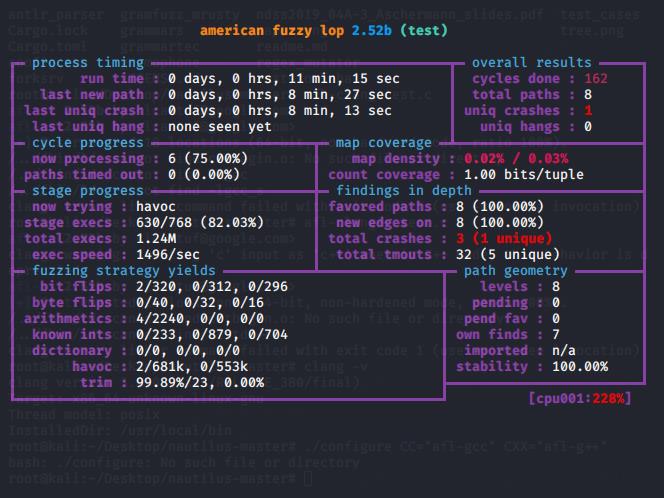Click favored paths value '8 (100.00%)'
Screen dimensions: 664x498
click(x=500, y=207)
